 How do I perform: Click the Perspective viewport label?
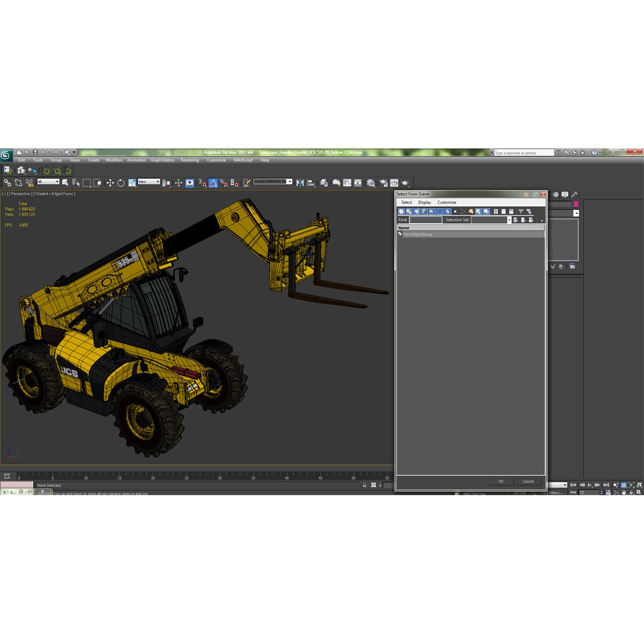pos(20,194)
